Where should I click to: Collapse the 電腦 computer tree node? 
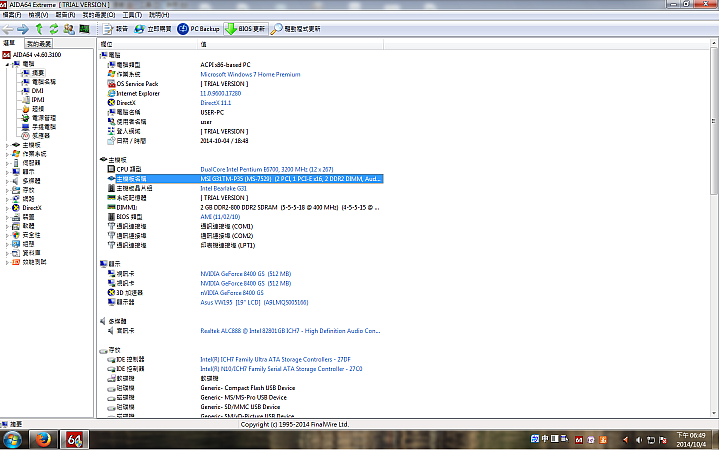(7, 64)
